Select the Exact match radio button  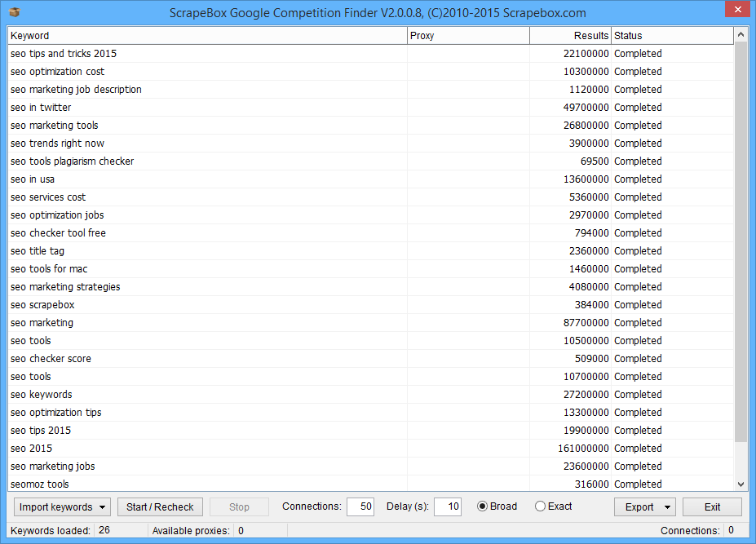[x=540, y=506]
